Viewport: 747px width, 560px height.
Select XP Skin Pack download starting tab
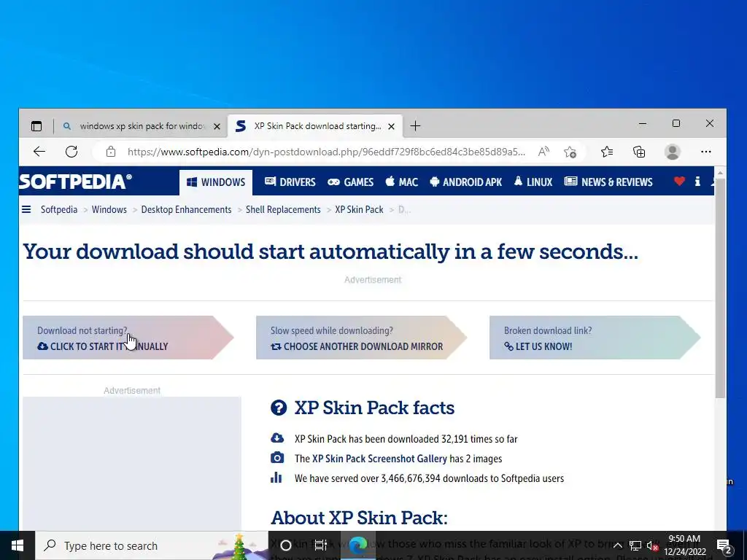pyautogui.click(x=315, y=126)
